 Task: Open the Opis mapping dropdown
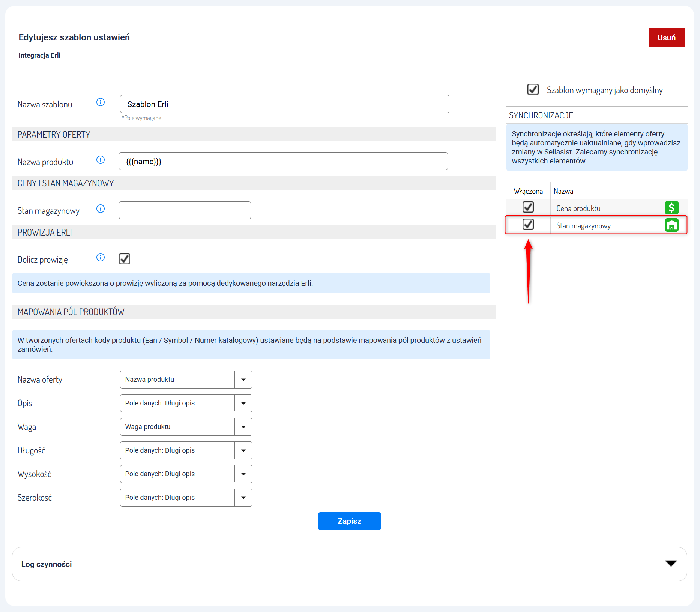[186, 403]
